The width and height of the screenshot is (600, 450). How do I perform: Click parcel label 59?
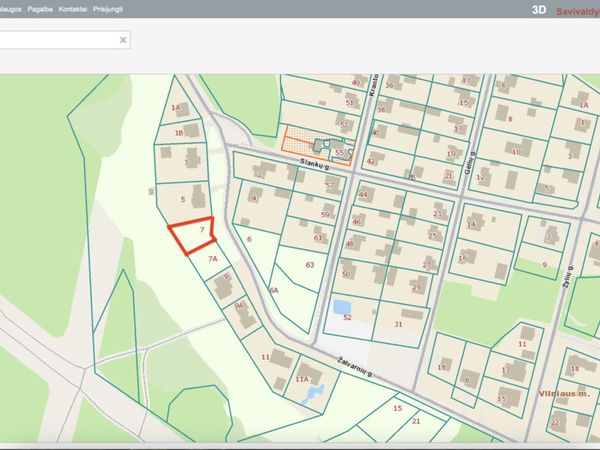(x=325, y=215)
